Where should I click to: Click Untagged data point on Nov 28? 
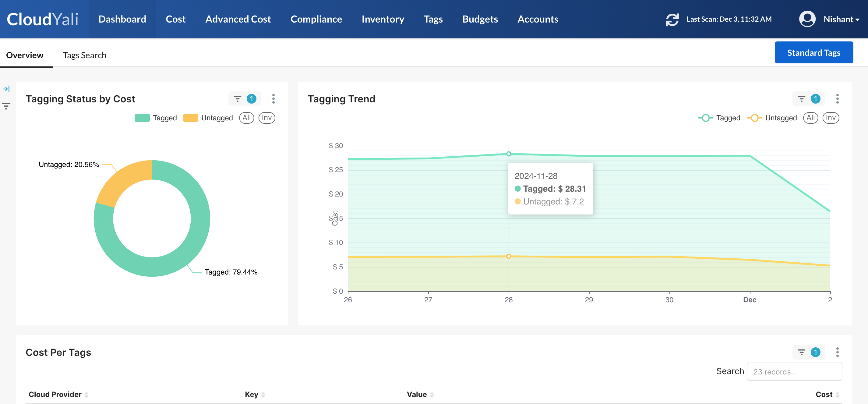tap(509, 257)
